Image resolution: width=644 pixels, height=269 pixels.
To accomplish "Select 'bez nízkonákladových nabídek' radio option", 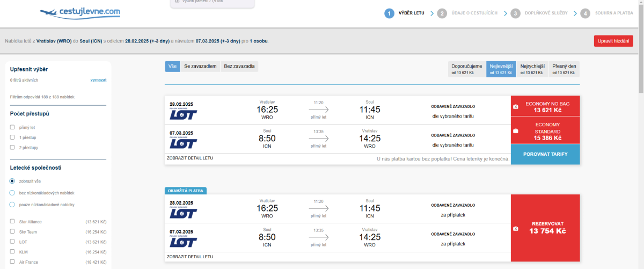I will [12, 193].
